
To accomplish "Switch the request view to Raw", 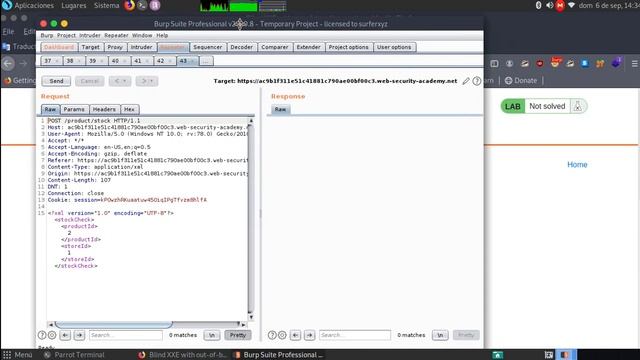I will (x=50, y=109).
